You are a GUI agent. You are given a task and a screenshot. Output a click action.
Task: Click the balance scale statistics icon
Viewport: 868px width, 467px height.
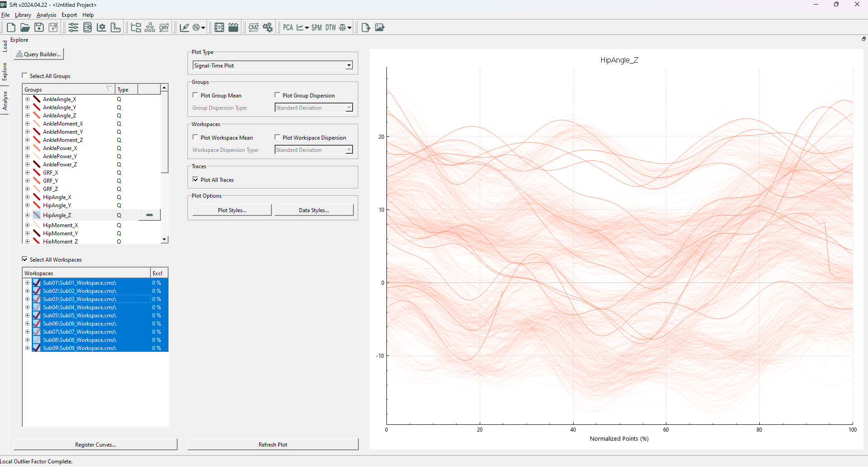pyautogui.click(x=342, y=28)
